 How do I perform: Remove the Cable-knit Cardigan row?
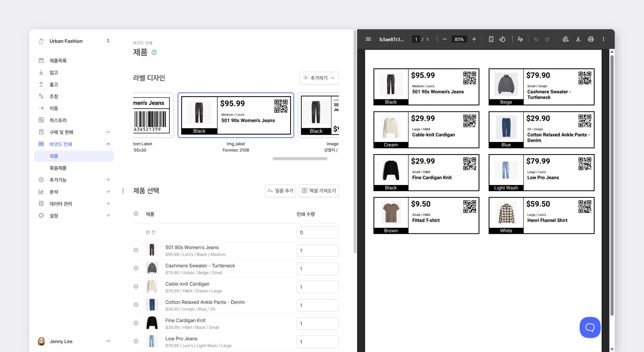tap(136, 286)
